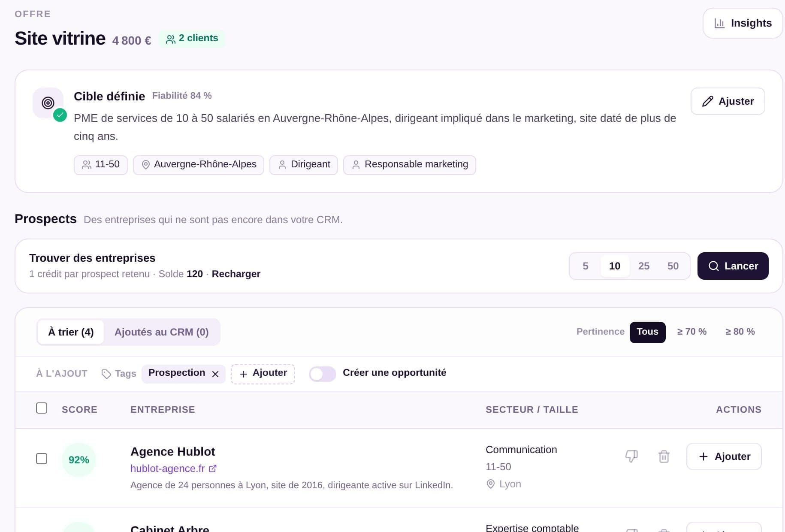Delete Agence Hublot with trash icon
Screen dimensions: 785x532
pos(664,456)
